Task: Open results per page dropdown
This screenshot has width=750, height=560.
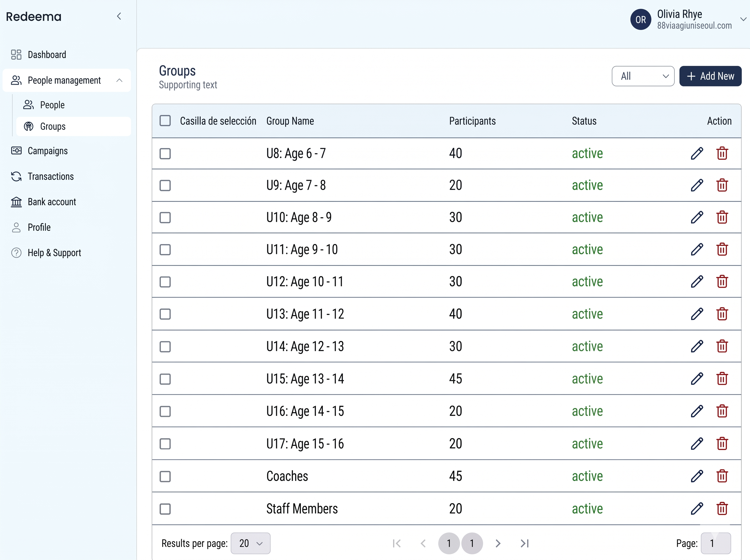Action: tap(250, 543)
